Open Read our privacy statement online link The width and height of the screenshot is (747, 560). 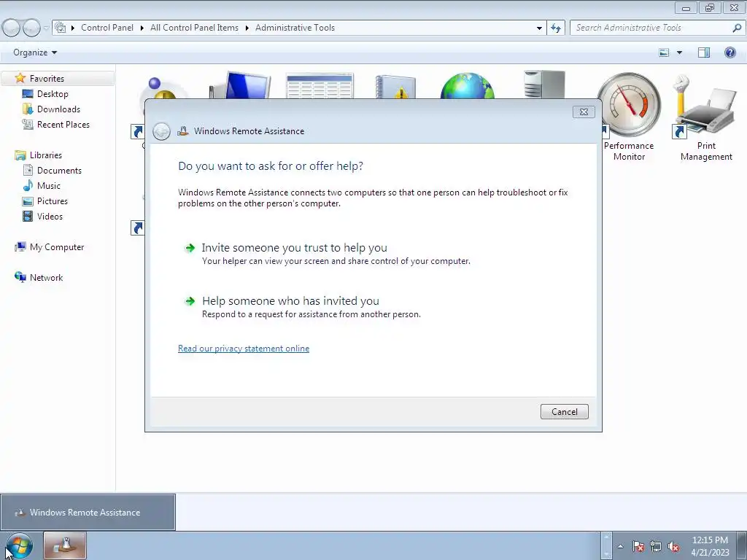click(x=244, y=349)
